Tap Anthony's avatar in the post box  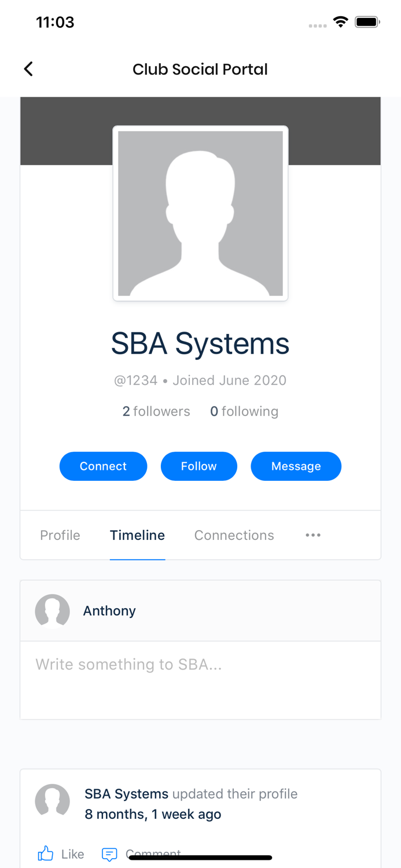point(53,611)
